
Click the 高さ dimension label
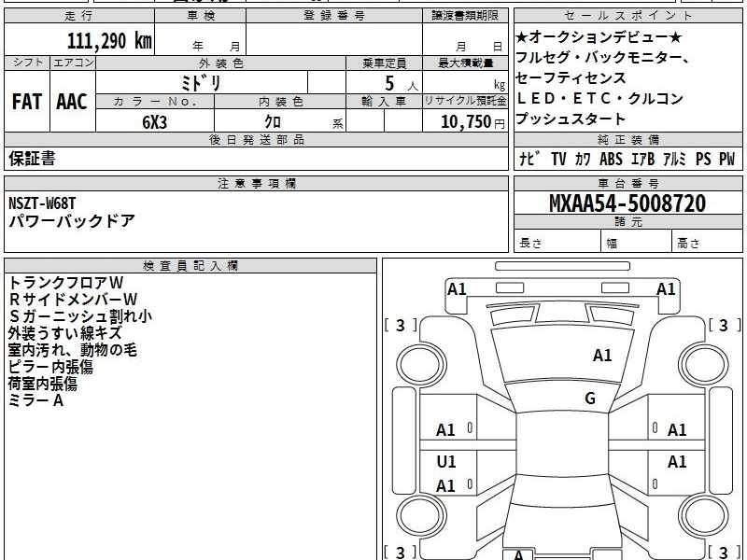(x=688, y=244)
